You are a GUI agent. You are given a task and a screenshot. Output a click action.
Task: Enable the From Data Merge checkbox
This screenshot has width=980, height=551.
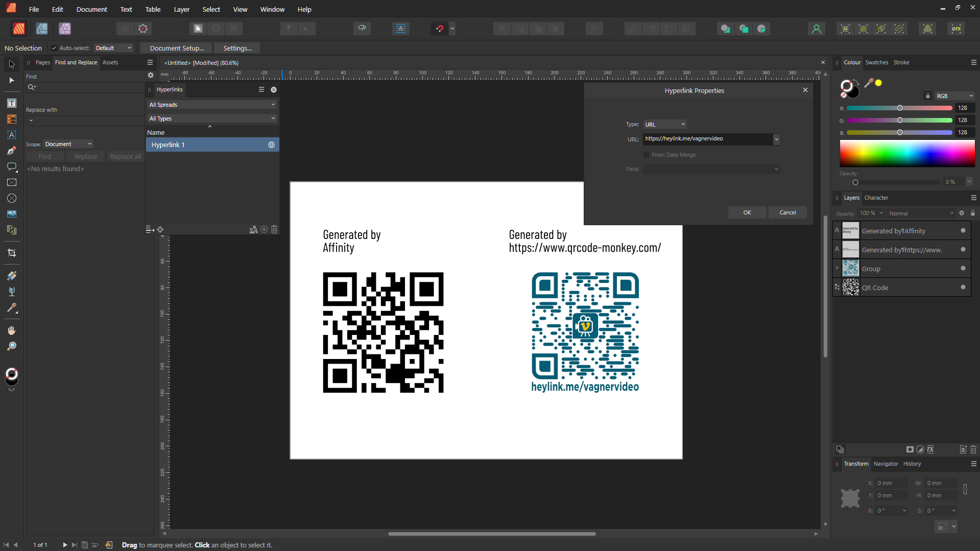[x=647, y=155]
